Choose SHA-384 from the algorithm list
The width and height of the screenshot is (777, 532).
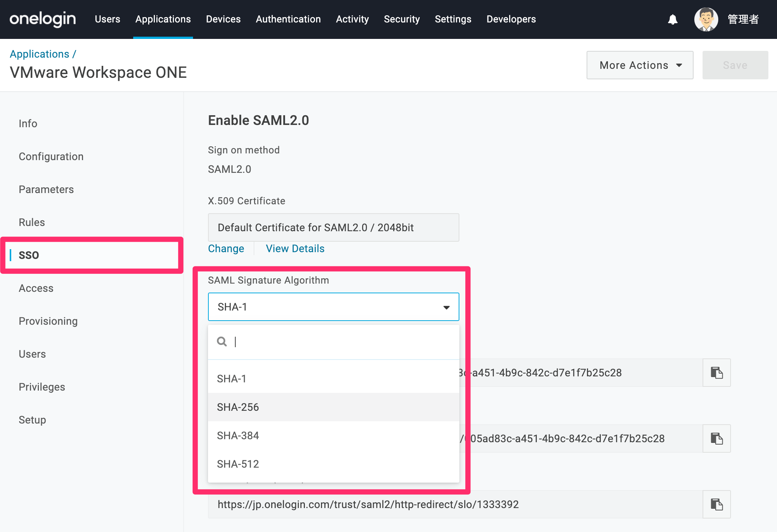(x=333, y=435)
